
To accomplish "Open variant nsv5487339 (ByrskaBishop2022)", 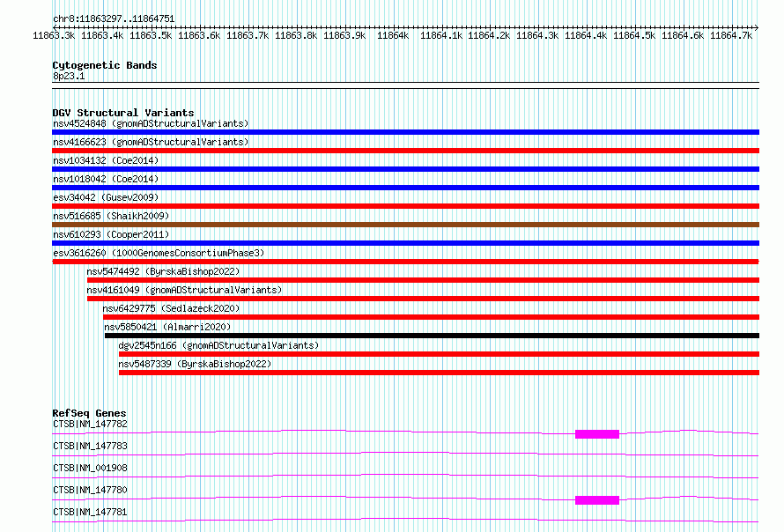I will (x=195, y=364).
